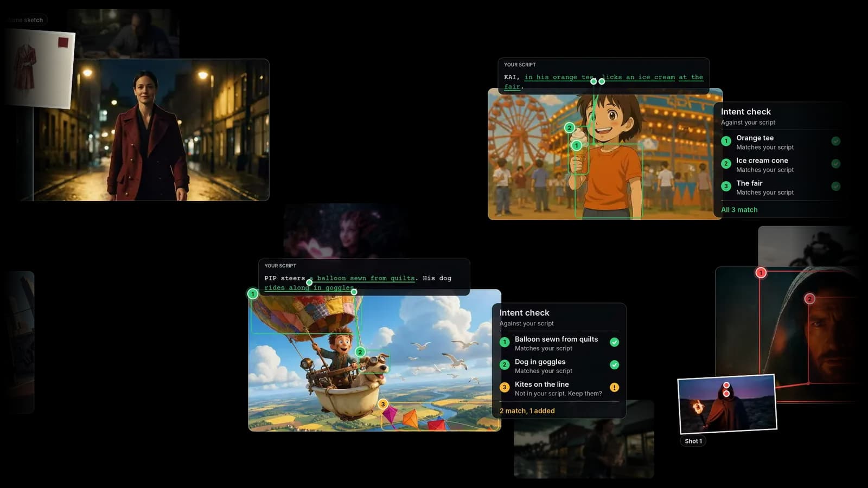Click the yellow warning icon for Kites on the line
The height and width of the screenshot is (488, 868).
[614, 387]
